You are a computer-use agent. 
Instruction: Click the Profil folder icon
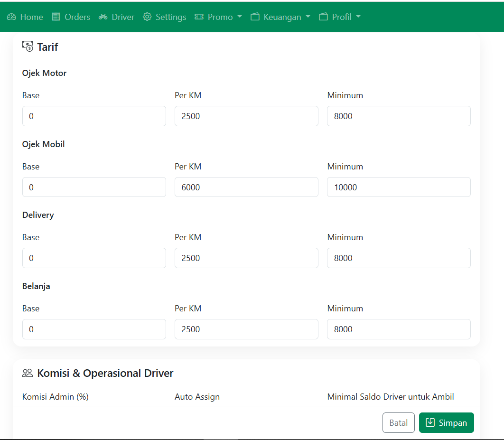(x=324, y=17)
